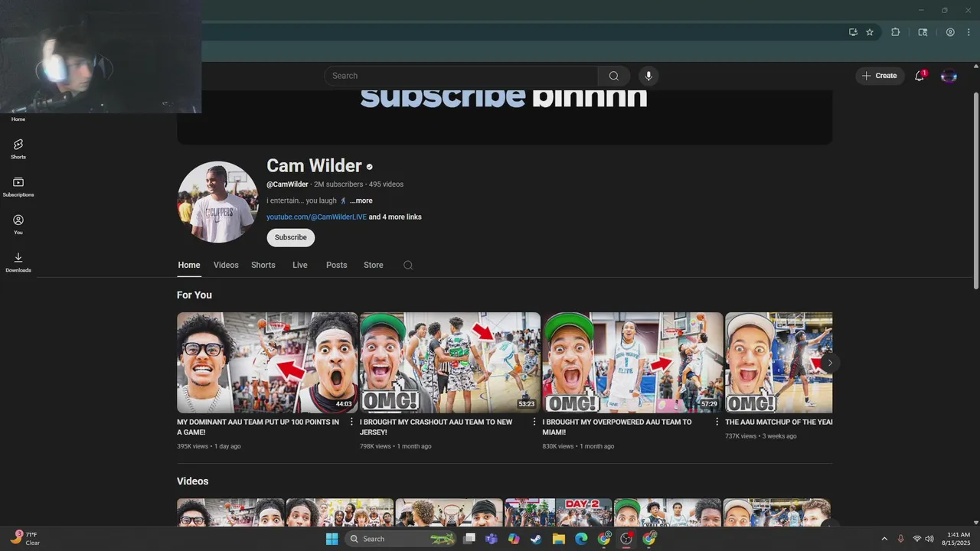
Task: Open Downloads in the sidebar
Action: [x=18, y=262]
